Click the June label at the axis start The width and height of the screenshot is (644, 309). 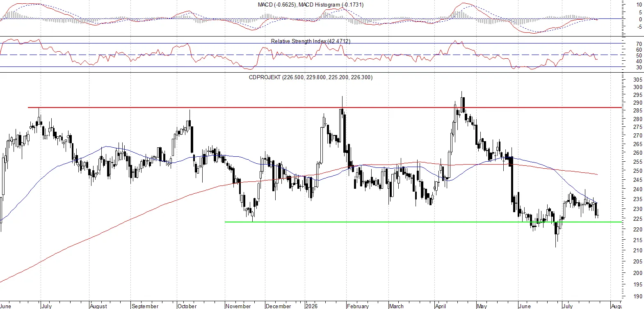(6, 306)
